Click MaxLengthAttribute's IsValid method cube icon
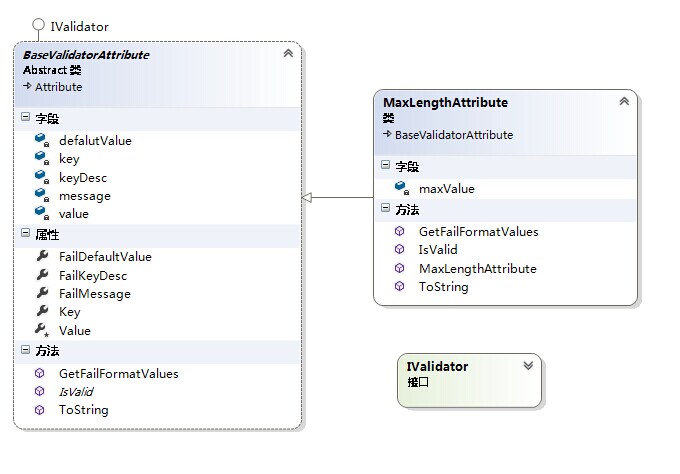Viewport: 680px width, 474px height. [399, 249]
